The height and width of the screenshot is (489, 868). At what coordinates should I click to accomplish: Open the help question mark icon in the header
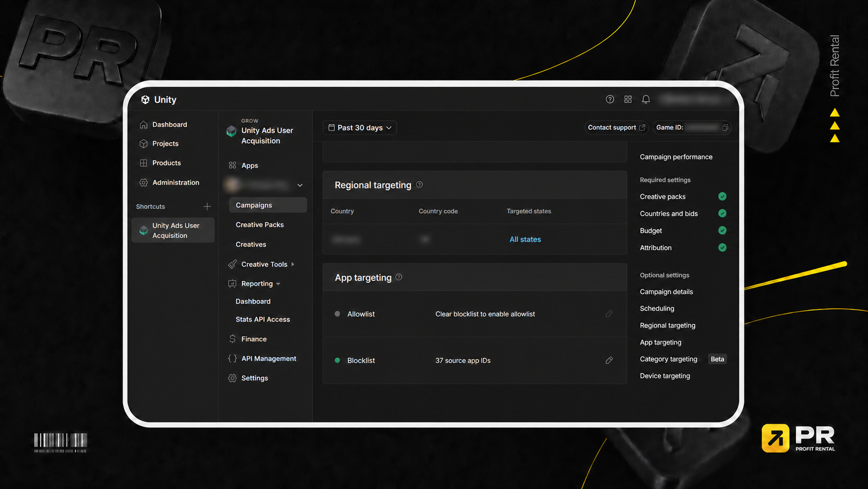pos(610,99)
